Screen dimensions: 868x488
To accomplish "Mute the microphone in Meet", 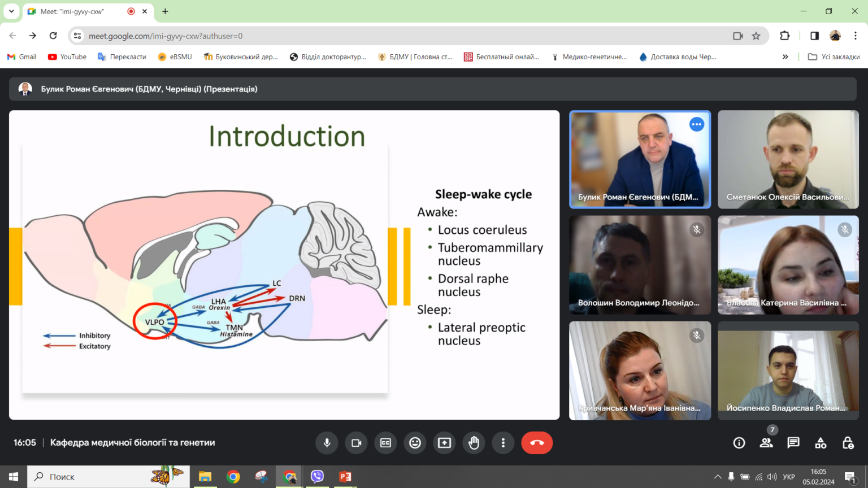I will (327, 443).
